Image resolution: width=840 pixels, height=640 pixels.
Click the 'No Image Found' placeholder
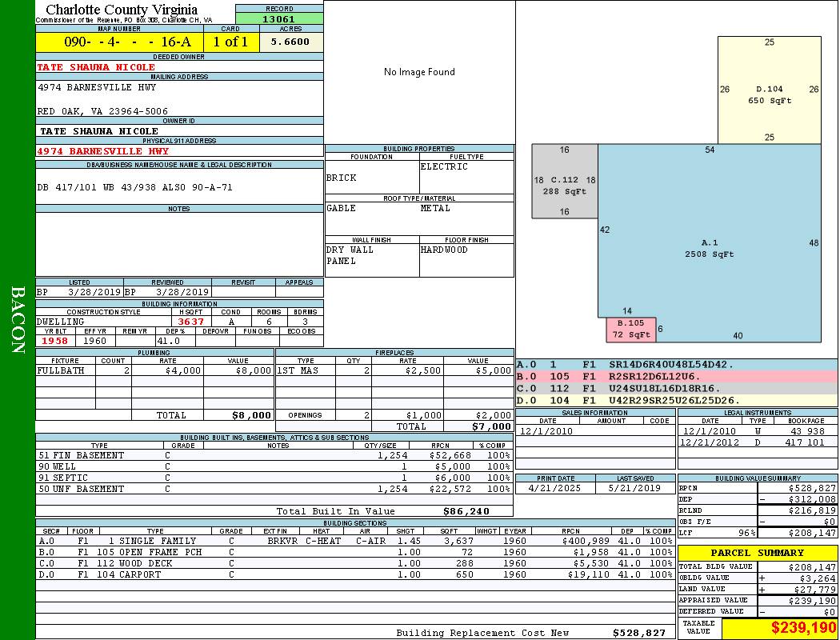[419, 72]
